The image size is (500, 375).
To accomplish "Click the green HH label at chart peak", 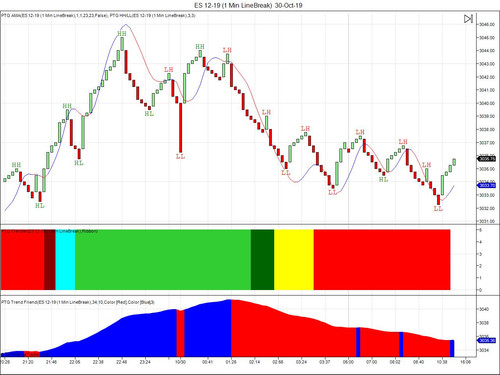I will click(x=122, y=34).
